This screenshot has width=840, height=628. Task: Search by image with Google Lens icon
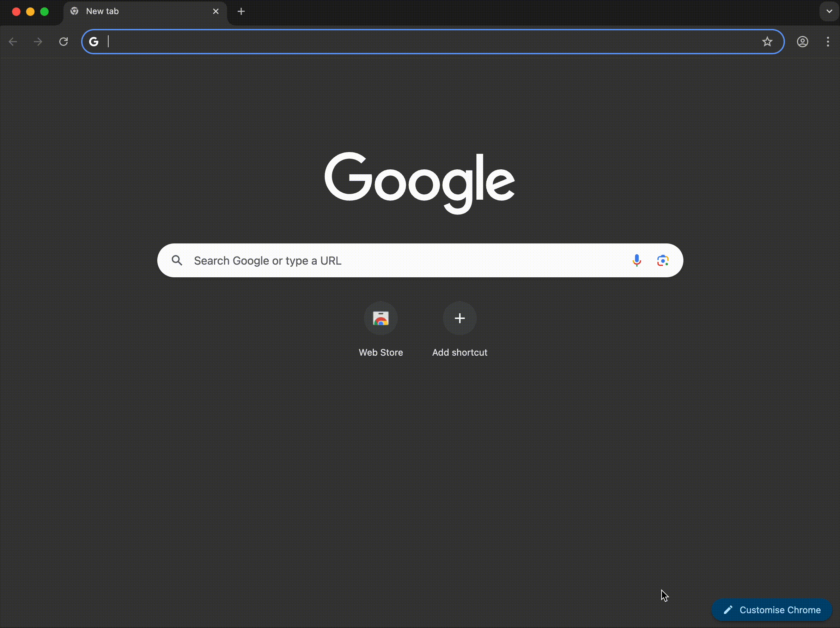click(x=663, y=260)
